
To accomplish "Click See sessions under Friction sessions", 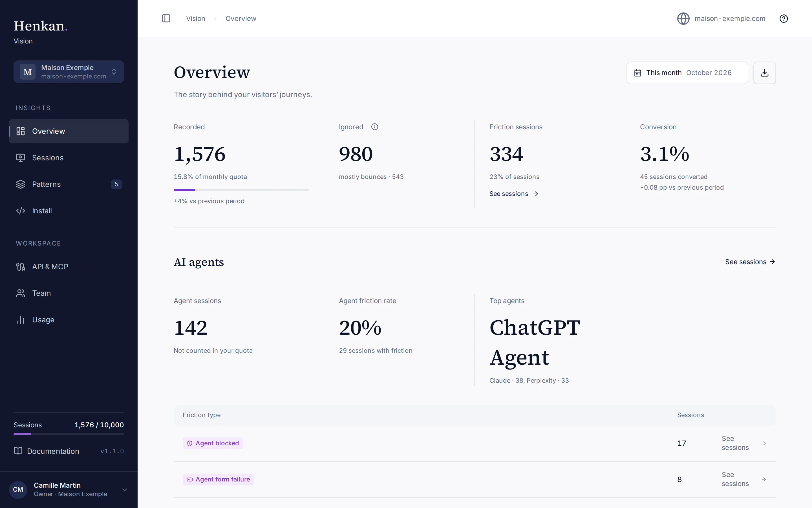I will [x=514, y=194].
